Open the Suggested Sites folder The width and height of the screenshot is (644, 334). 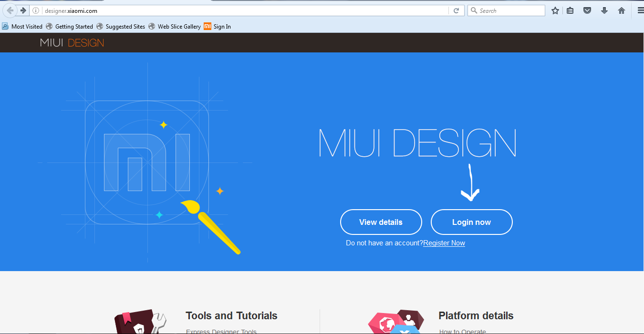[x=125, y=27]
